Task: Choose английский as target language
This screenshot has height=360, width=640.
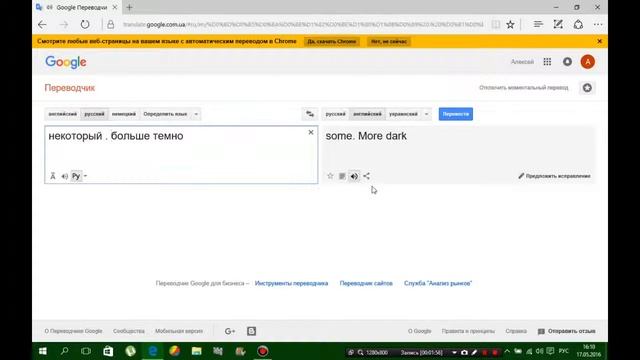Action: point(367,114)
